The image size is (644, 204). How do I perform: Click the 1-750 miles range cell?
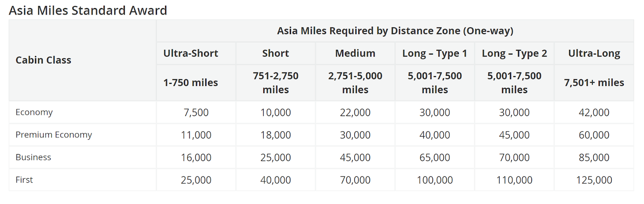pos(191,83)
